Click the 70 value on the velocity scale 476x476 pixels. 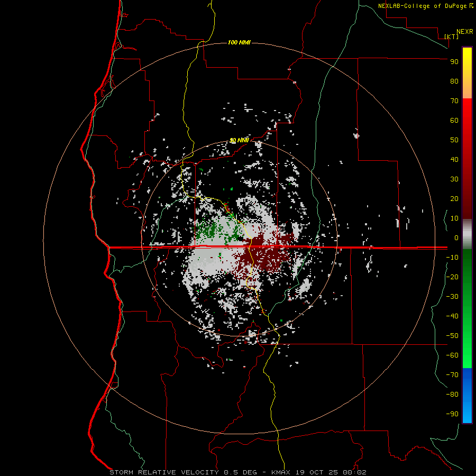click(454, 101)
